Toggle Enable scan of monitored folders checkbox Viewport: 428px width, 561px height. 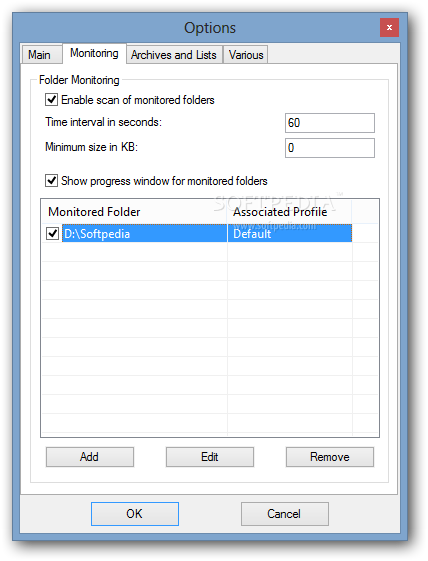point(52,100)
